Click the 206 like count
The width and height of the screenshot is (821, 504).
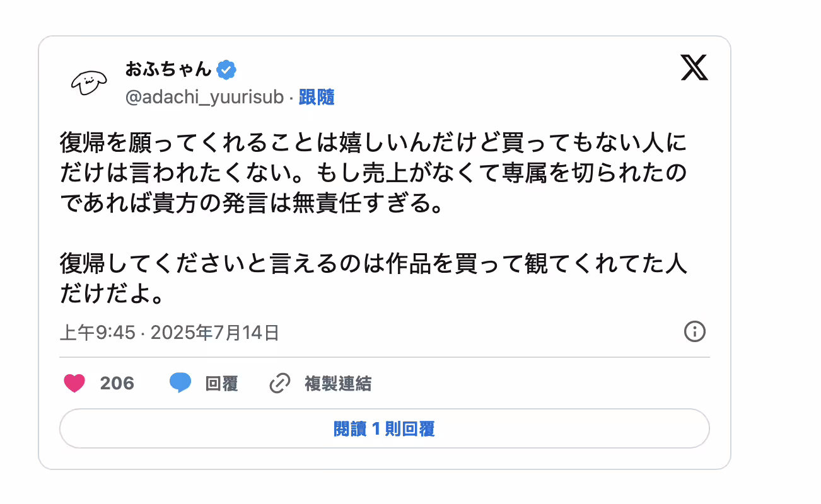pos(117,383)
